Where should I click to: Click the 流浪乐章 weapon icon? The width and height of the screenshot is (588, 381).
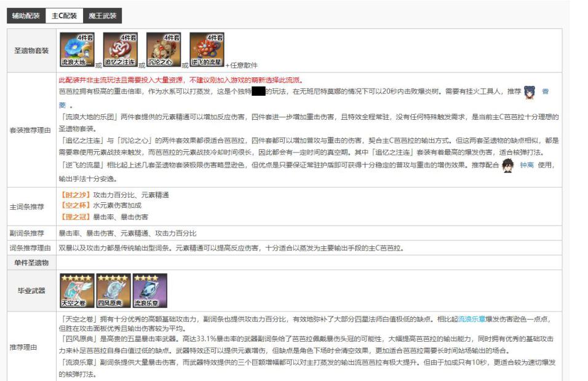(x=146, y=291)
